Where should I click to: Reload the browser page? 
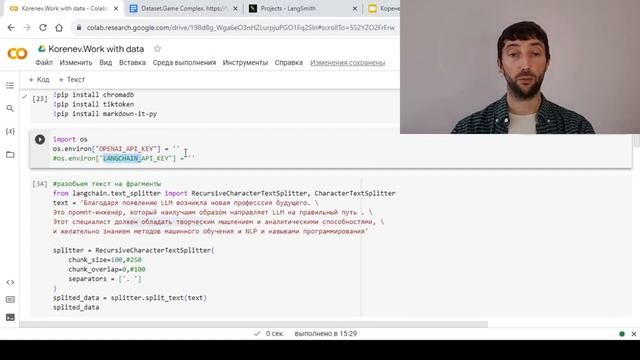(x=43, y=27)
